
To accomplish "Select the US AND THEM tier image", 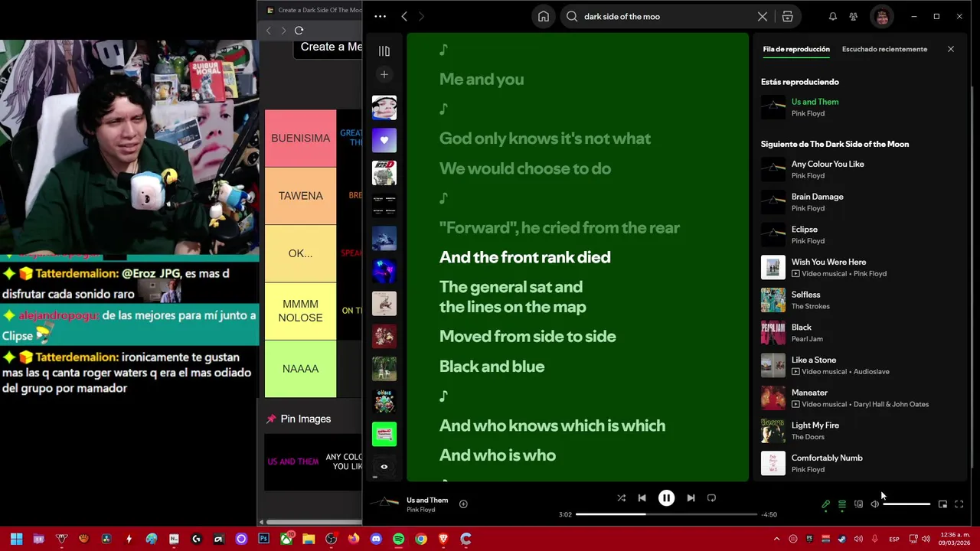I will tap(292, 461).
